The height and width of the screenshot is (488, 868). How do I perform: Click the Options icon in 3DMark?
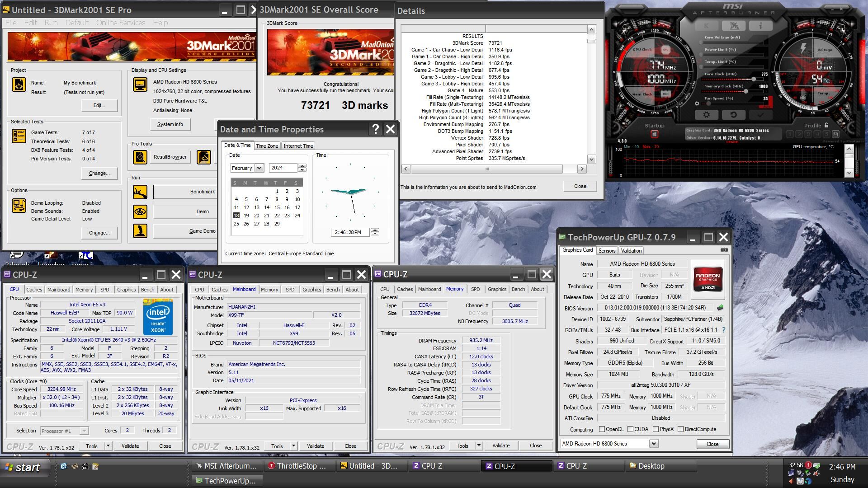click(x=19, y=206)
